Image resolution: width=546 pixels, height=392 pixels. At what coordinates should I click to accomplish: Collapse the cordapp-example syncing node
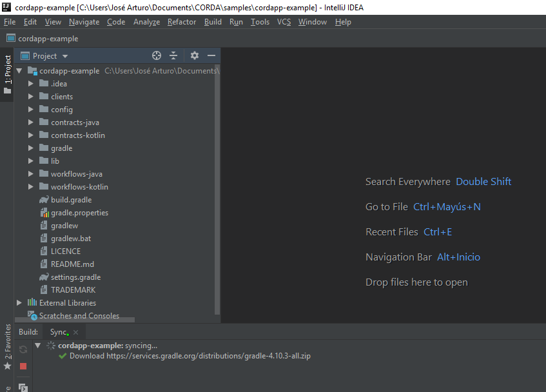click(x=38, y=346)
